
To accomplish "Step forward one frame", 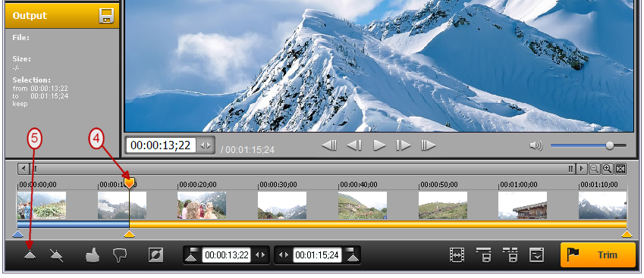I will pos(403,145).
